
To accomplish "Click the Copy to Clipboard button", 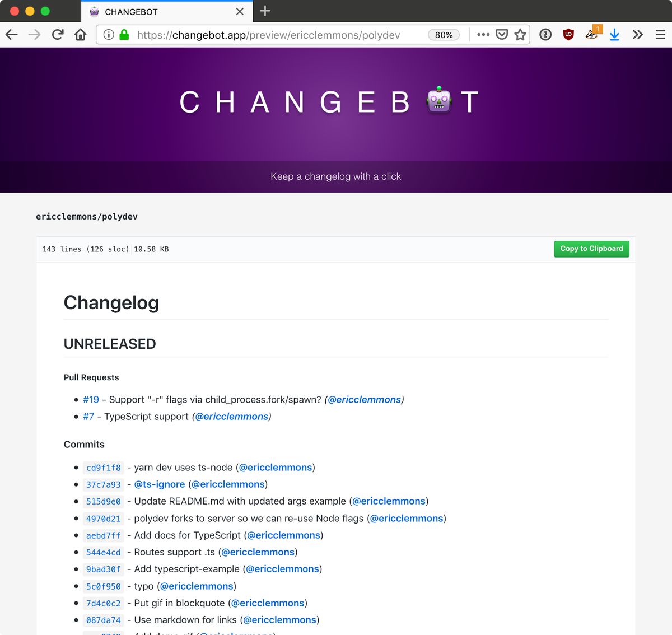I will (x=591, y=249).
